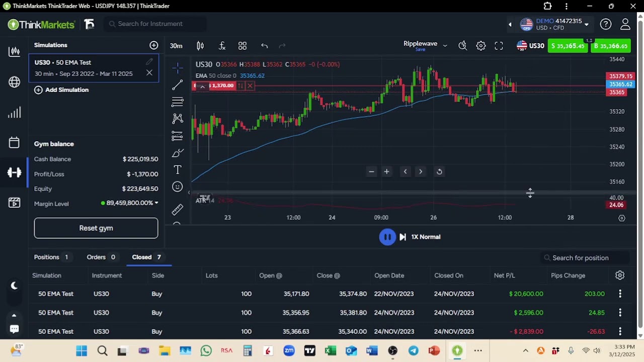Image resolution: width=644 pixels, height=362 pixels.
Task: Open the user profile icon
Action: (625, 24)
